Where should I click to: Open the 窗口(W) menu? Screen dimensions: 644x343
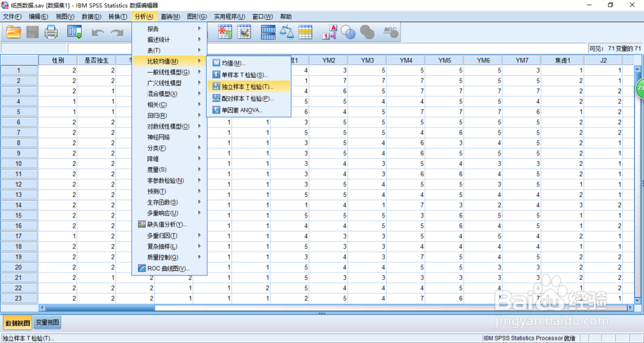coord(263,17)
